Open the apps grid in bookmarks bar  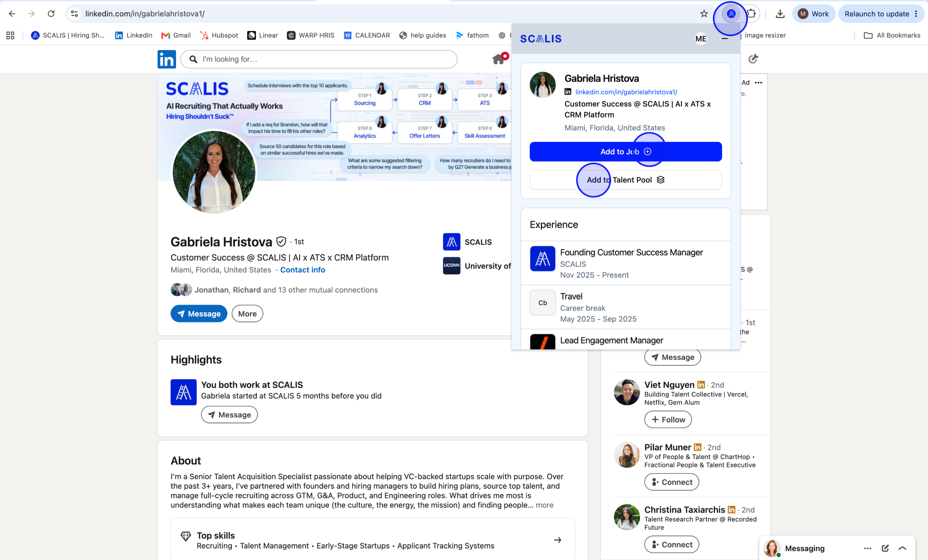pos(11,35)
